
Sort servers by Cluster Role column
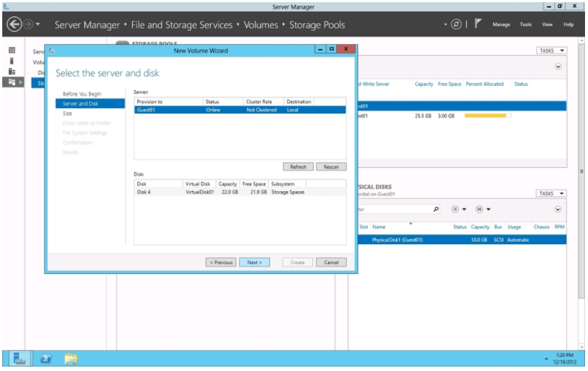[263, 102]
